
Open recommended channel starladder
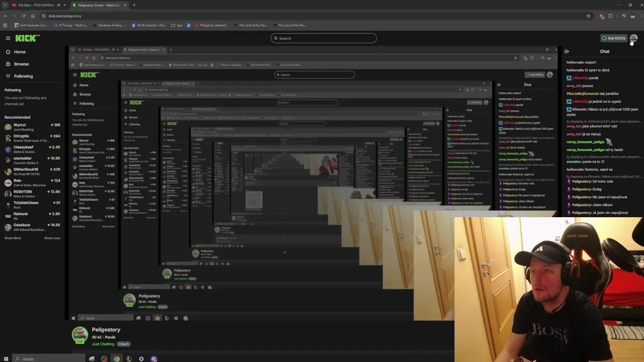pos(32,160)
